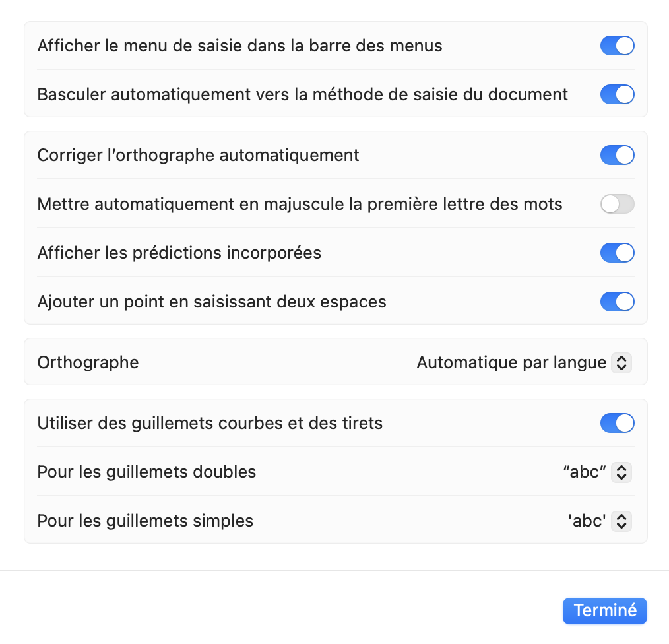The image size is (669, 644).
Task: Click the "Basculer automatiquement" label text
Action: 302,94
